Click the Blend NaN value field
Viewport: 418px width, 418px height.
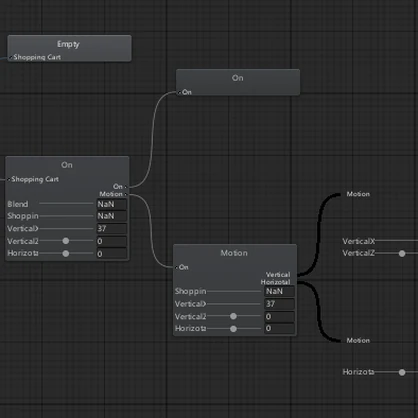coord(112,204)
